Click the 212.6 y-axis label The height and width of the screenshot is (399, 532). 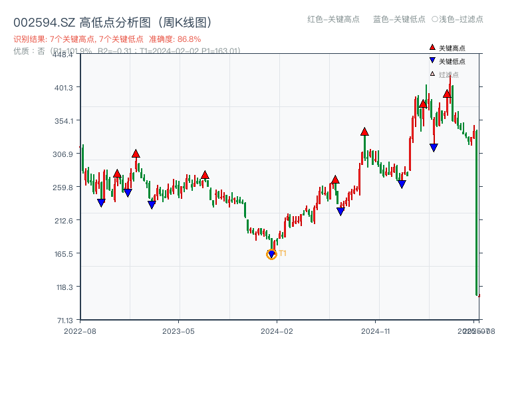pos(64,221)
